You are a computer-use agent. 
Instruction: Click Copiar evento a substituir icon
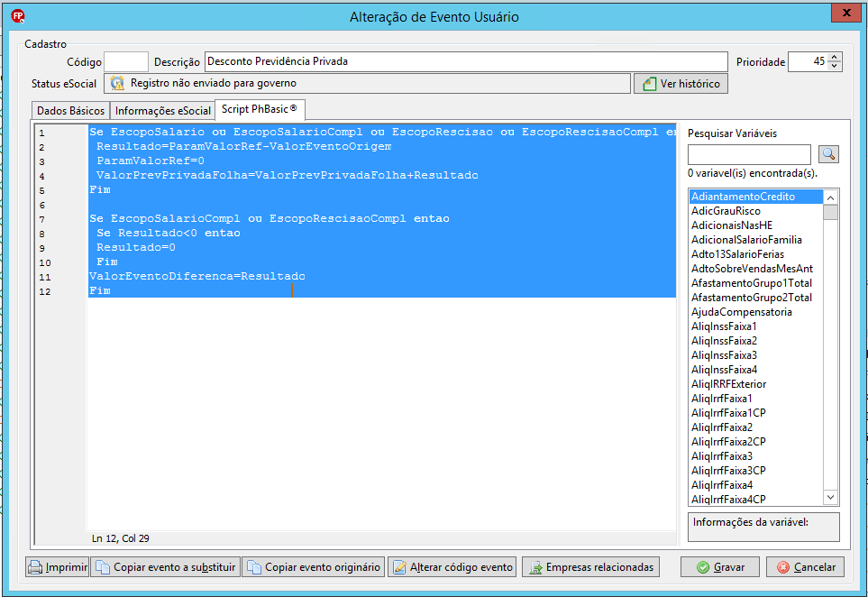[103, 567]
